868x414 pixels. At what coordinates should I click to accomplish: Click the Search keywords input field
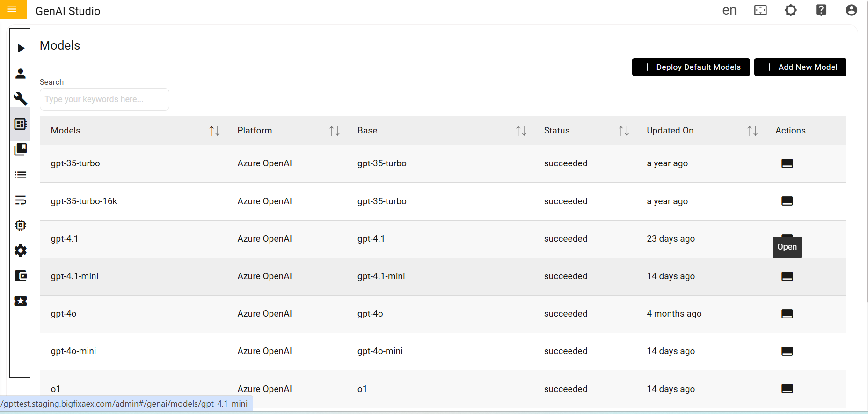[x=104, y=99]
